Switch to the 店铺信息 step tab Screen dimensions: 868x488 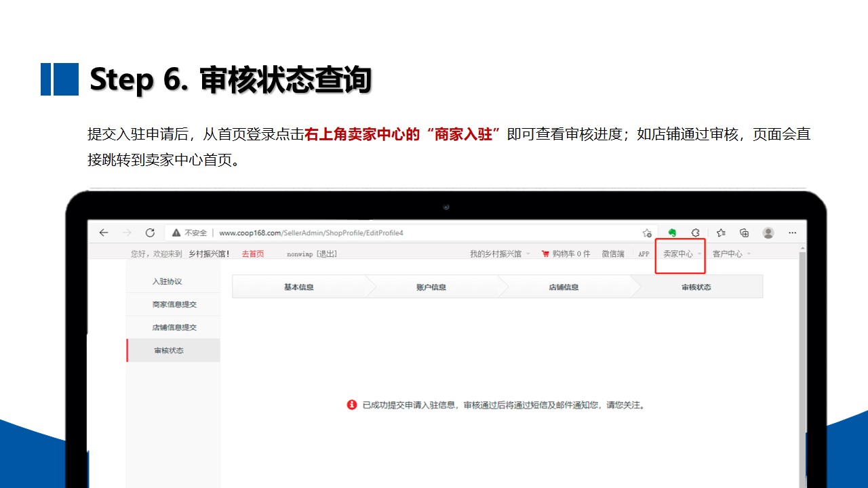564,287
